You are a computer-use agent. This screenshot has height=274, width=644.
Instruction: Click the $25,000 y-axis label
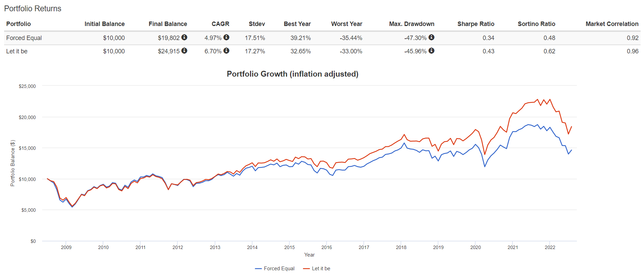[x=27, y=86]
